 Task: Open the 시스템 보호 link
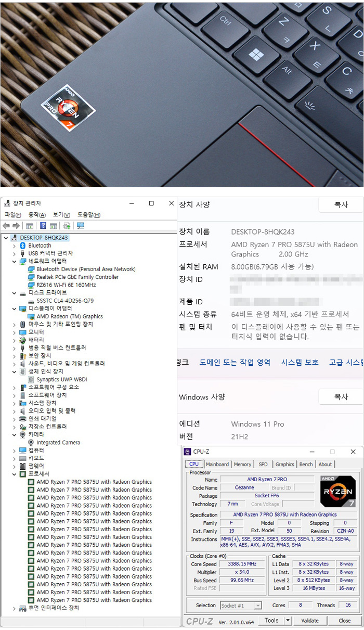coord(300,363)
